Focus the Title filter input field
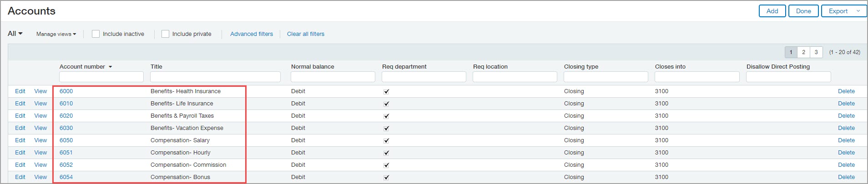The width and height of the screenshot is (868, 184). point(215,77)
